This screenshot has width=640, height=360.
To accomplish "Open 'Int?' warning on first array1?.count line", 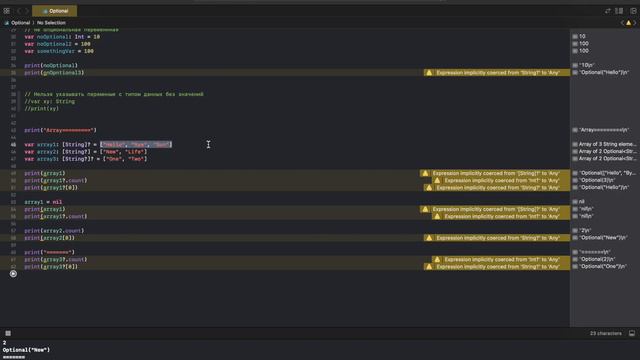I will (501, 180).
